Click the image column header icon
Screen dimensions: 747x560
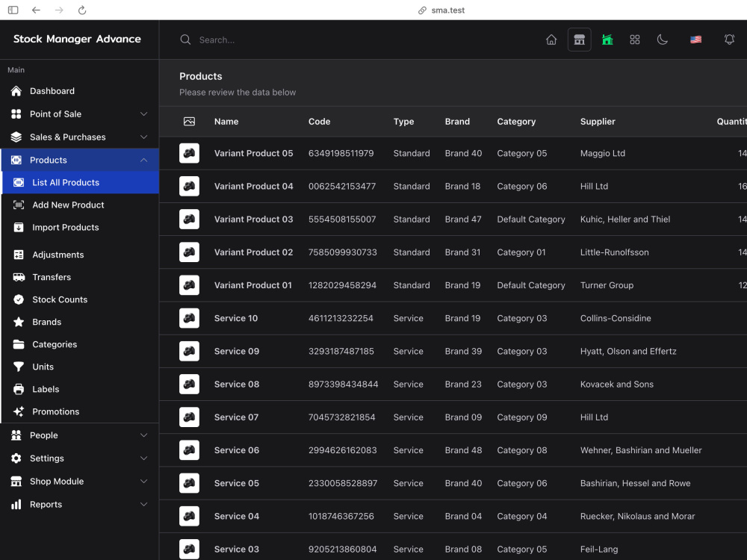(x=189, y=122)
